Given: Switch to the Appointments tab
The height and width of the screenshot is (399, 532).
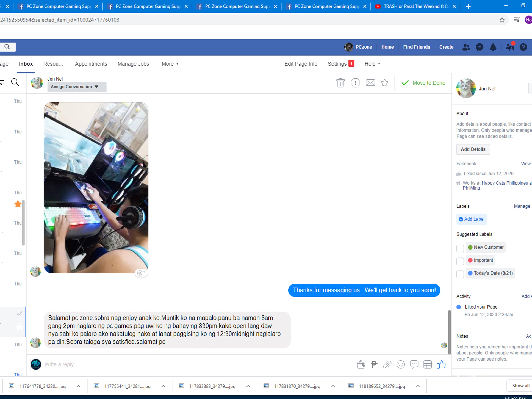Looking at the screenshot, I should tap(91, 64).
